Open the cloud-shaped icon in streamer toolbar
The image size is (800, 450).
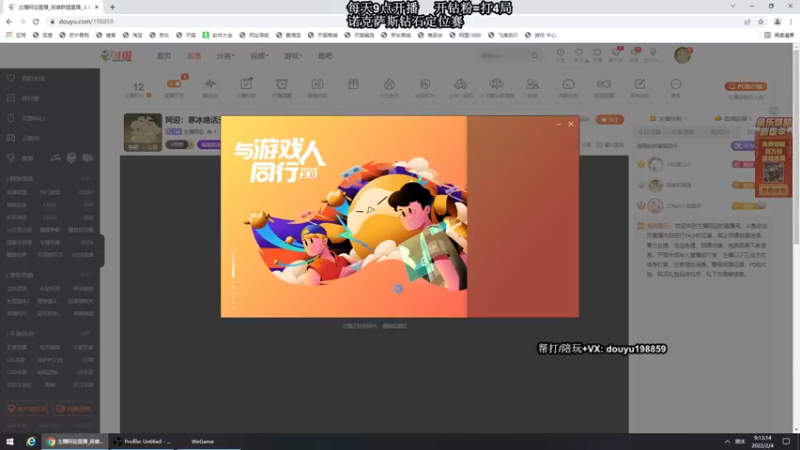pyautogui.click(x=496, y=84)
